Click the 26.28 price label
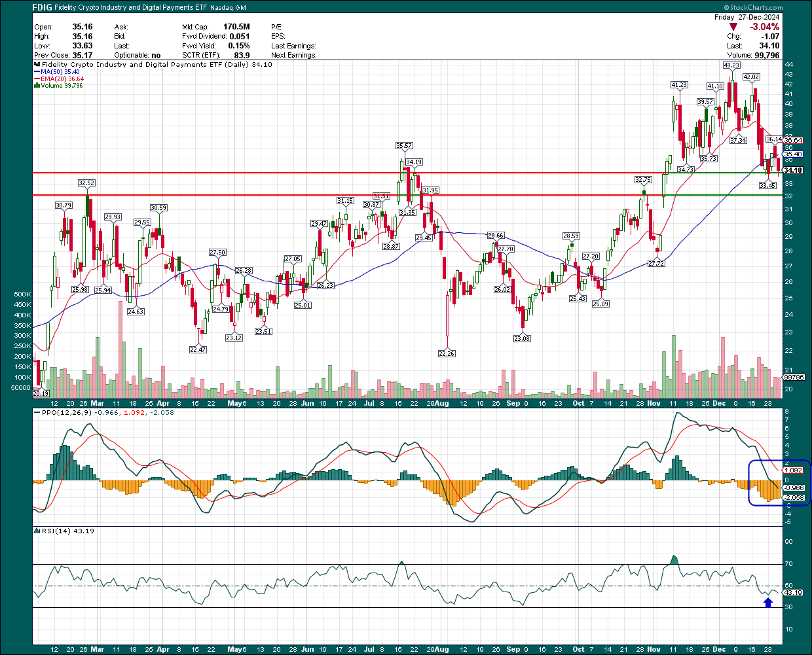 244,271
